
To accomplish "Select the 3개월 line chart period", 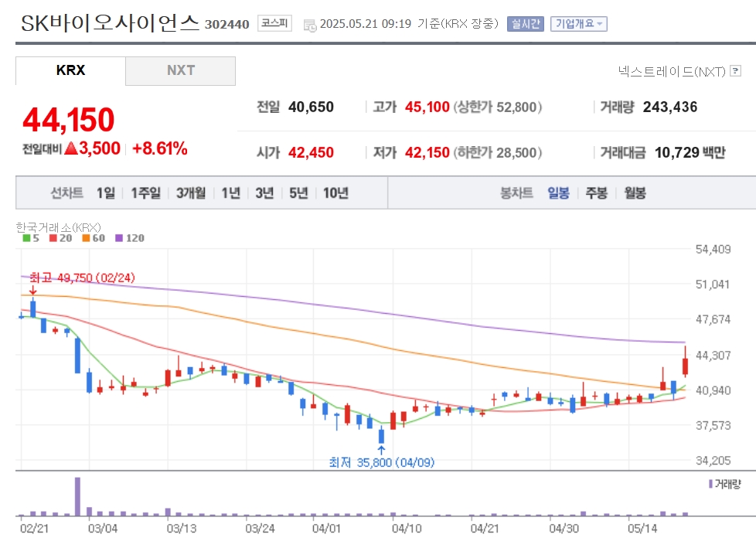I will (191, 193).
